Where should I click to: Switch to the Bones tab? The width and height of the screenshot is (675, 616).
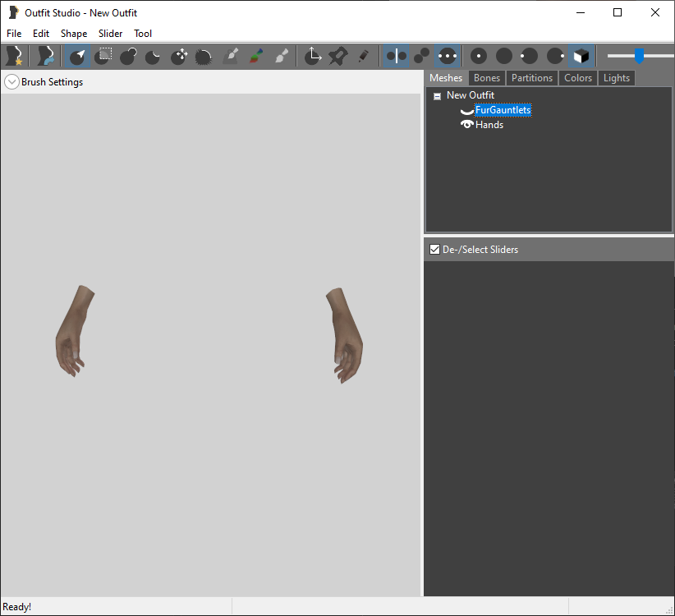tap(487, 78)
